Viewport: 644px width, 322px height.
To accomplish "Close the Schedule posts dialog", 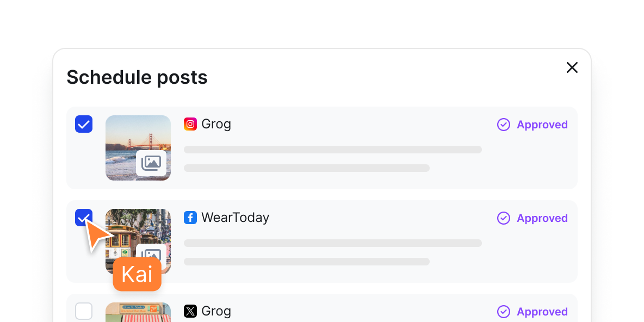I will 572,67.
